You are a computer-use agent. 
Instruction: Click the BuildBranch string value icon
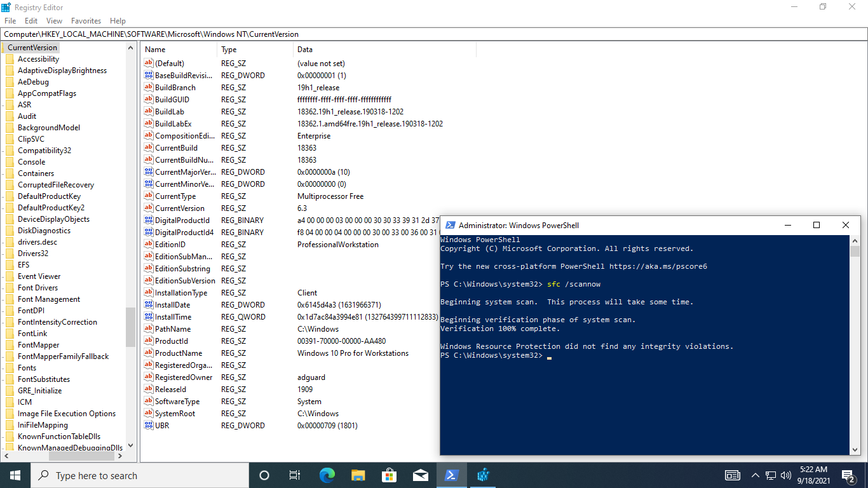coord(149,88)
